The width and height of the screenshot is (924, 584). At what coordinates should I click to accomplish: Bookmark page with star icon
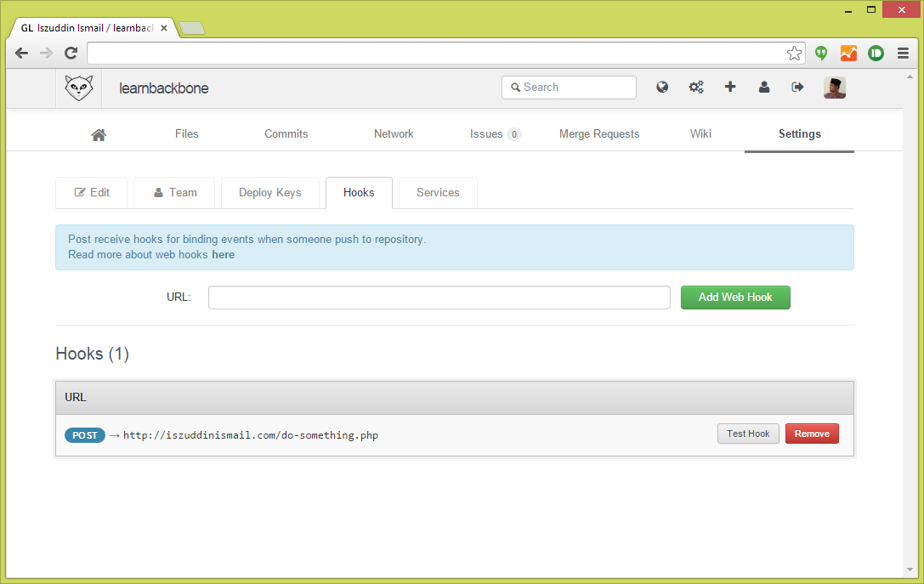pos(794,54)
